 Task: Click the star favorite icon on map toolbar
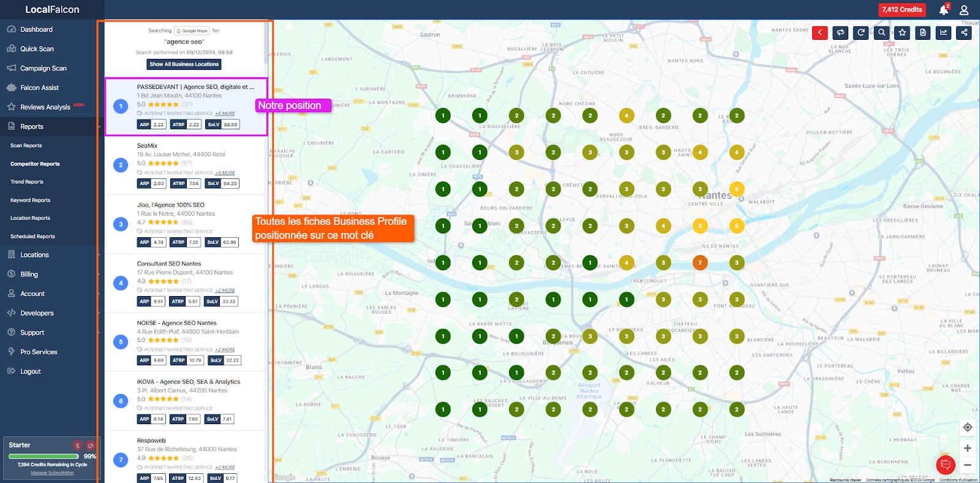[x=902, y=32]
